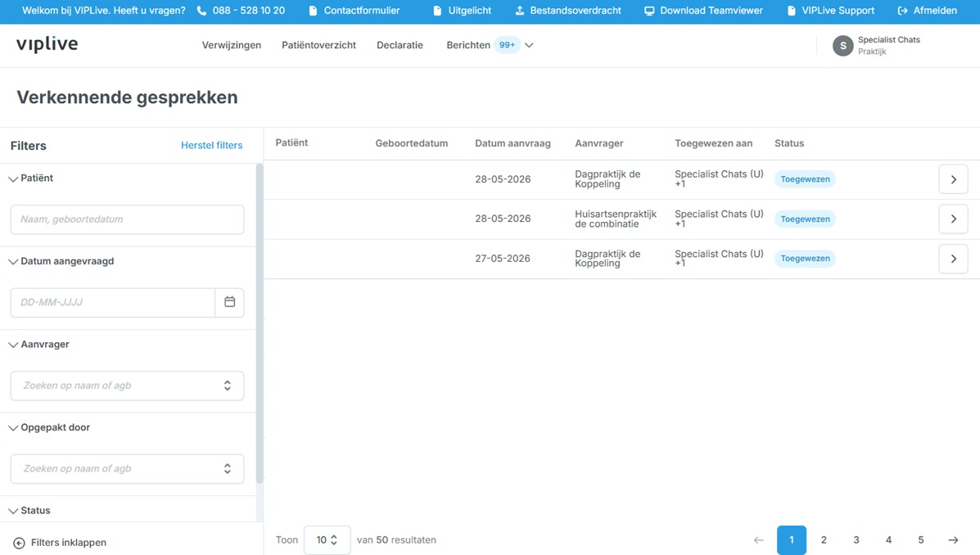Click the Afmelden logout icon
The width and height of the screenshot is (980, 555).
point(902,11)
